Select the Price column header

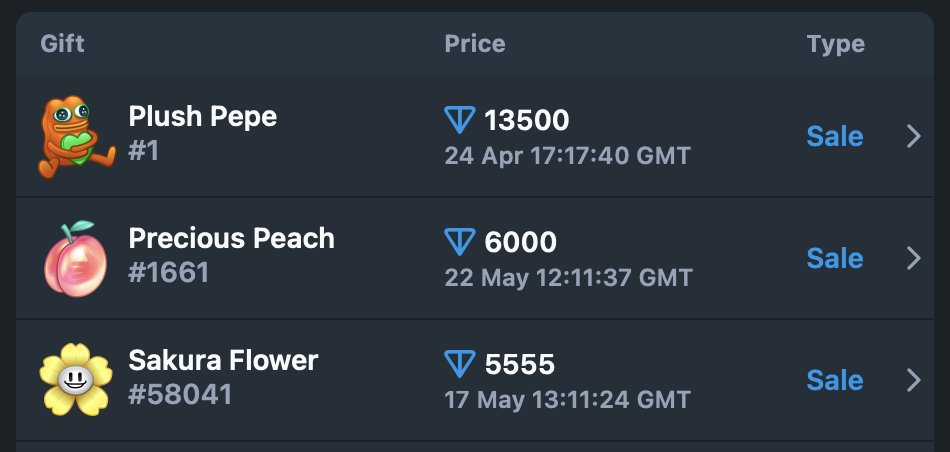pyautogui.click(x=475, y=44)
